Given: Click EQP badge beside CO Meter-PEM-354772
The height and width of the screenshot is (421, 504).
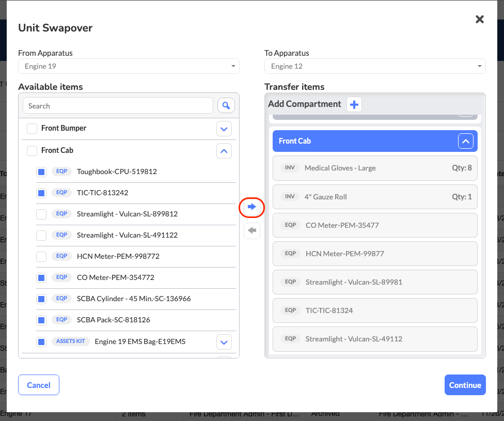Looking at the screenshot, I should point(61,277).
